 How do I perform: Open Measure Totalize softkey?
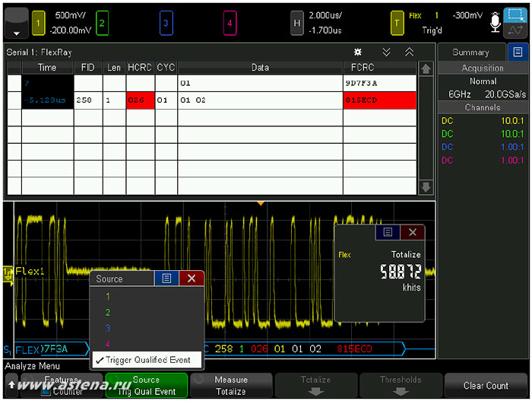231,385
